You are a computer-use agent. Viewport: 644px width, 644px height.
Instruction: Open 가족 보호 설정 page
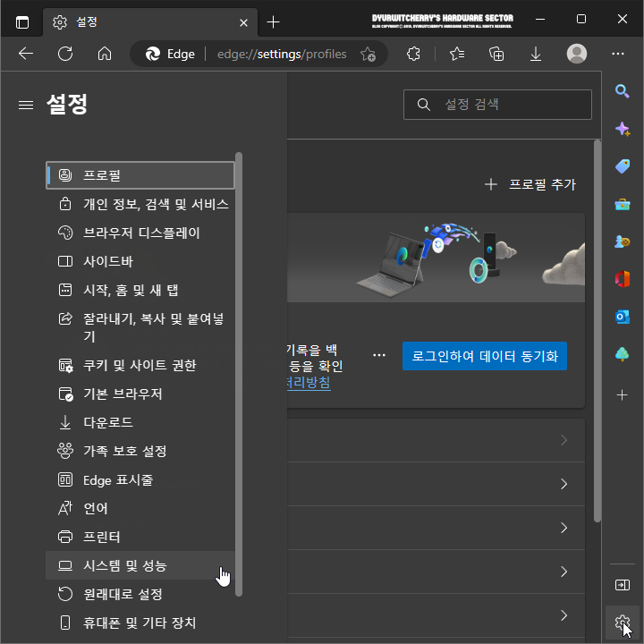tap(140, 451)
